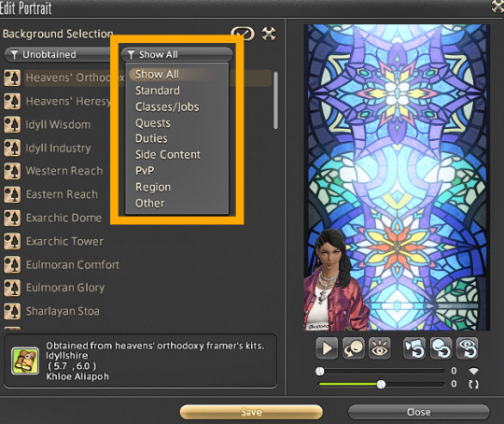
Task: Reset face direction
Action: [x=441, y=348]
